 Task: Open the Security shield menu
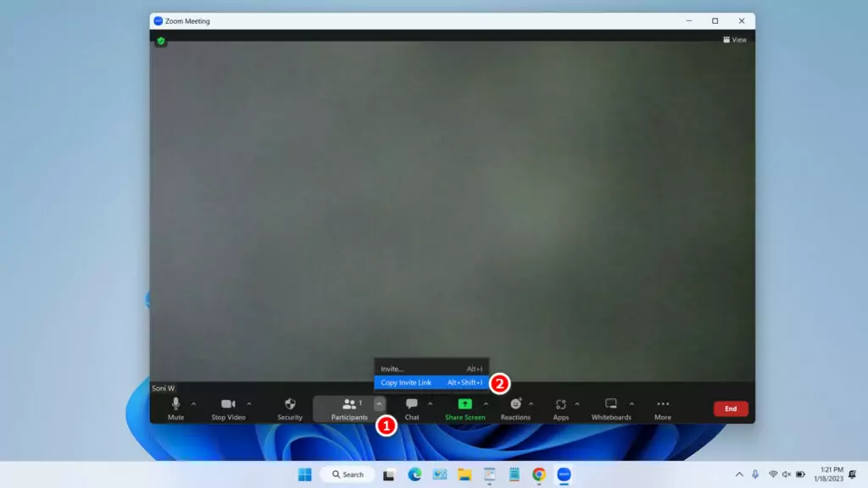click(x=290, y=409)
